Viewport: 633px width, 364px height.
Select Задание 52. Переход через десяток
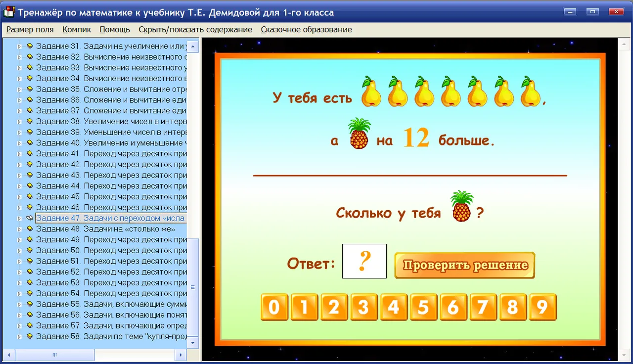pyautogui.click(x=111, y=272)
